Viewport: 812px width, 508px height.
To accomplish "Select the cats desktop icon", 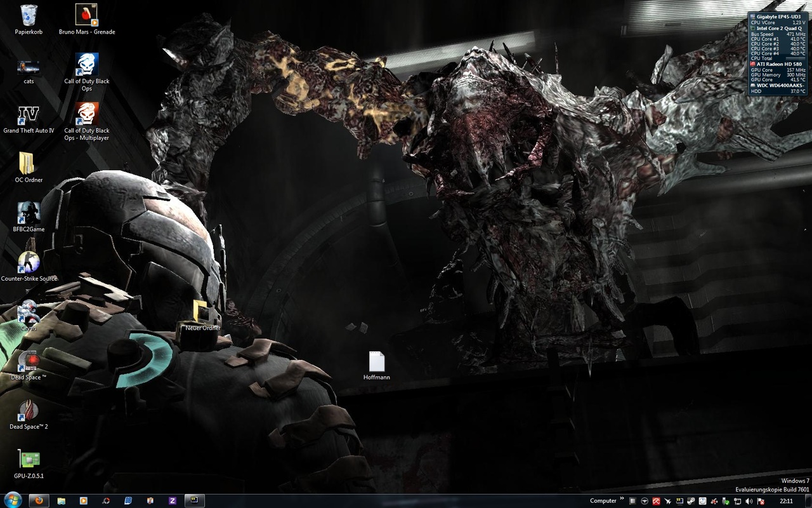I will click(29, 72).
